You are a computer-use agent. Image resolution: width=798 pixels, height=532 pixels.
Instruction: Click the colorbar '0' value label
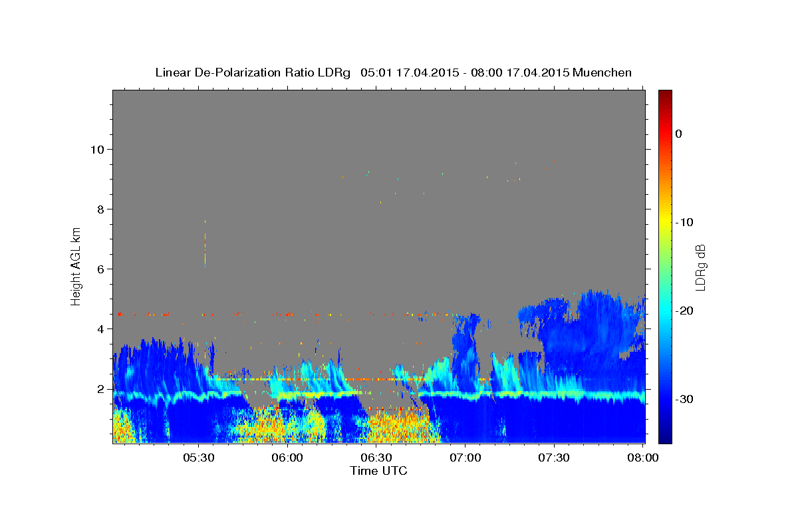[x=679, y=134]
